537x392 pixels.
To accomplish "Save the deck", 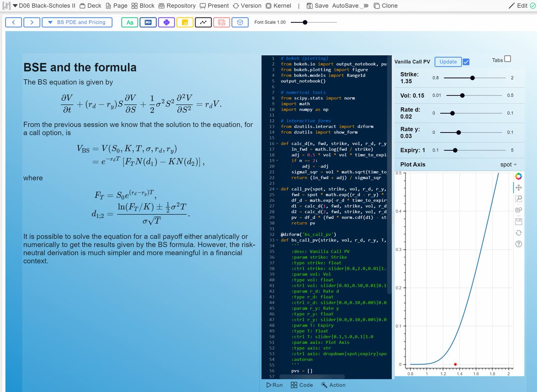I will point(317,6).
